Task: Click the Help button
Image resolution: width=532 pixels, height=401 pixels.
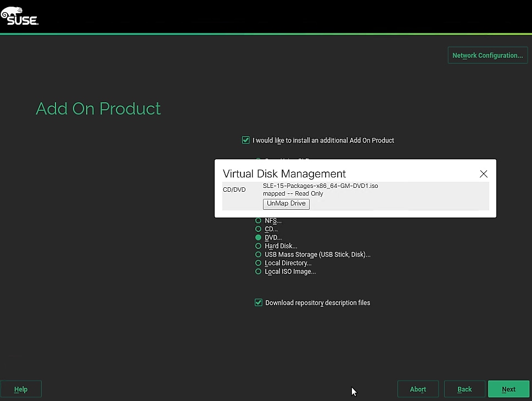Action: pos(21,389)
